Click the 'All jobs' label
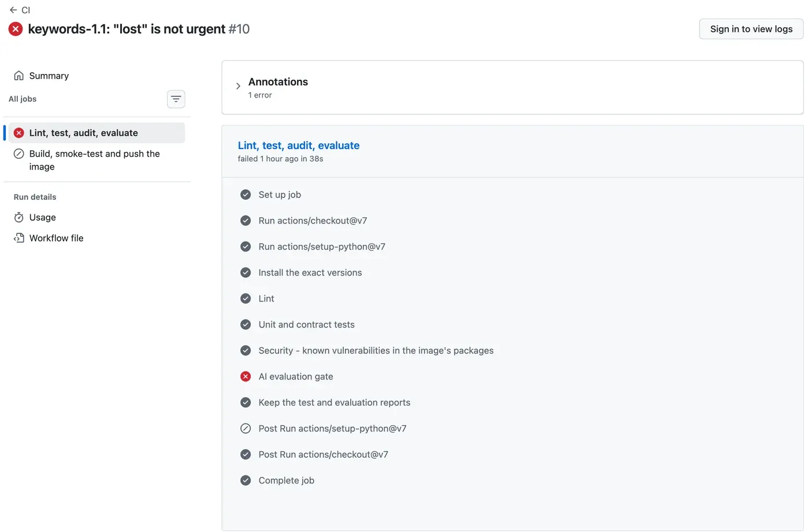 coord(23,99)
